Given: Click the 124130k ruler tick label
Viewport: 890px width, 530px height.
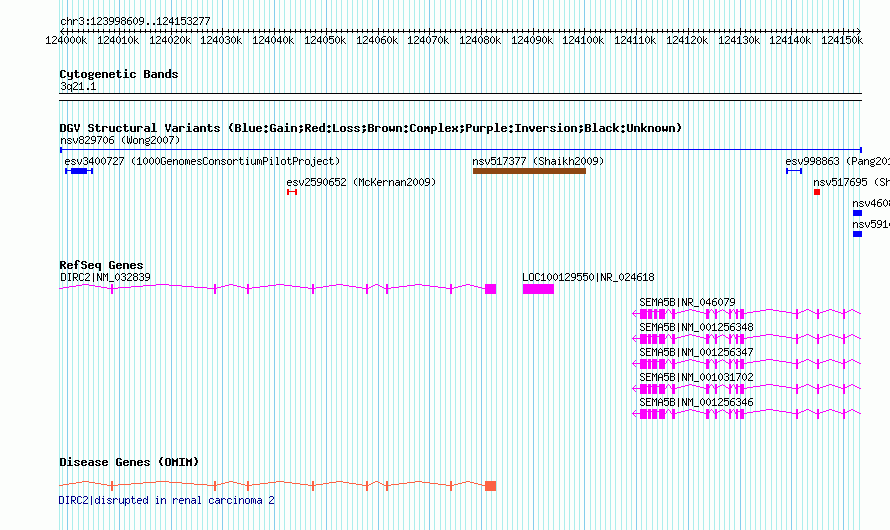Looking at the screenshot, I should [x=739, y=40].
